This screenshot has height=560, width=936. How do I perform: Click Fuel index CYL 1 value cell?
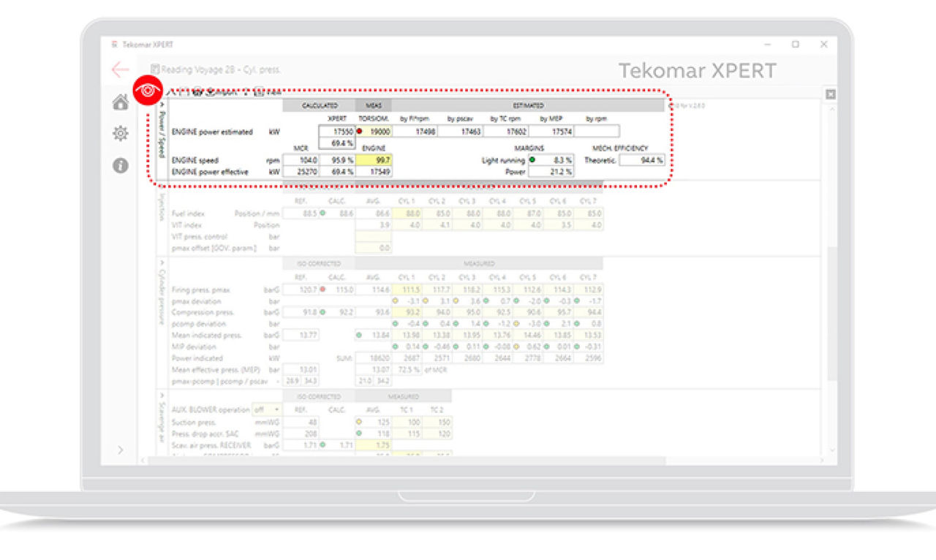[410, 213]
